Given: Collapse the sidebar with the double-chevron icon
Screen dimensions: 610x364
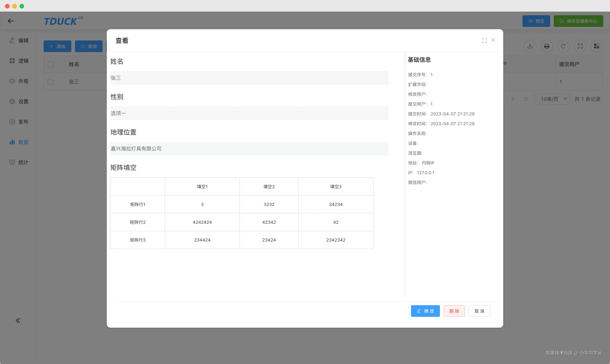Looking at the screenshot, I should [18, 320].
